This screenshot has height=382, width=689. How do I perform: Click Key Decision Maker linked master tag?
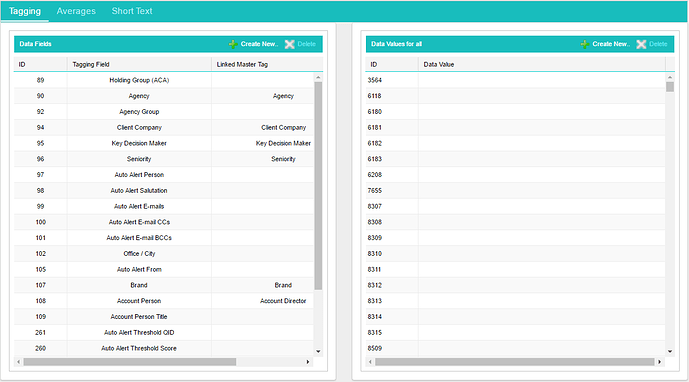click(283, 143)
